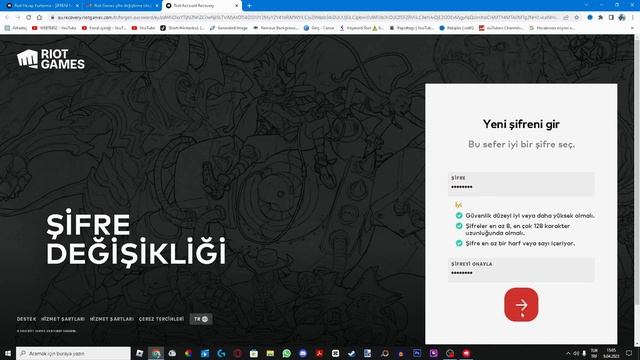Screen dimensions: 640x360
Task: Open Steam from the taskbar
Action: (351, 353)
